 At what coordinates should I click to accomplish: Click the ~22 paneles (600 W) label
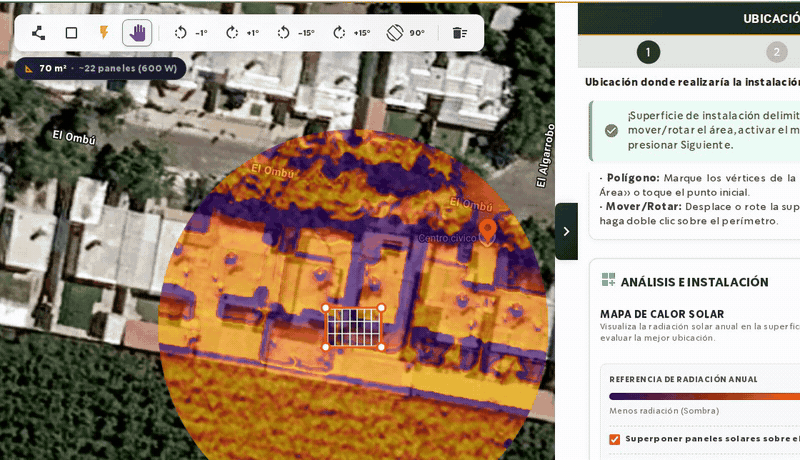pos(128,68)
